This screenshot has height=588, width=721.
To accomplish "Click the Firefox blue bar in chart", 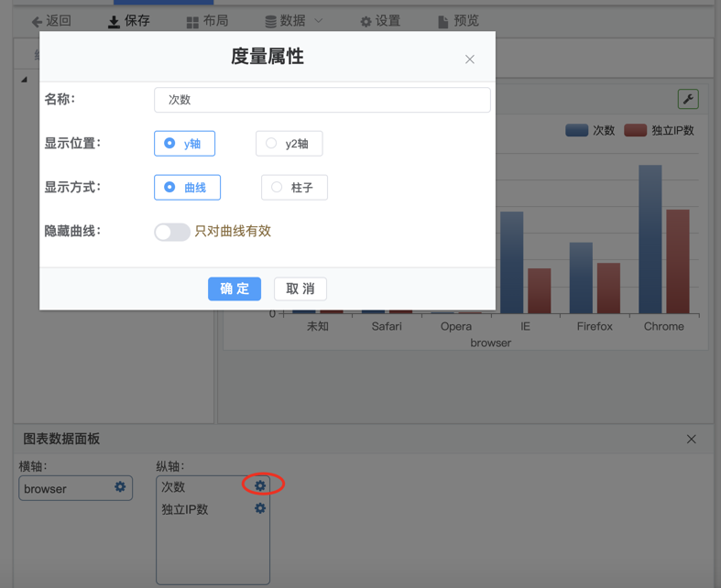I will pyautogui.click(x=581, y=278).
